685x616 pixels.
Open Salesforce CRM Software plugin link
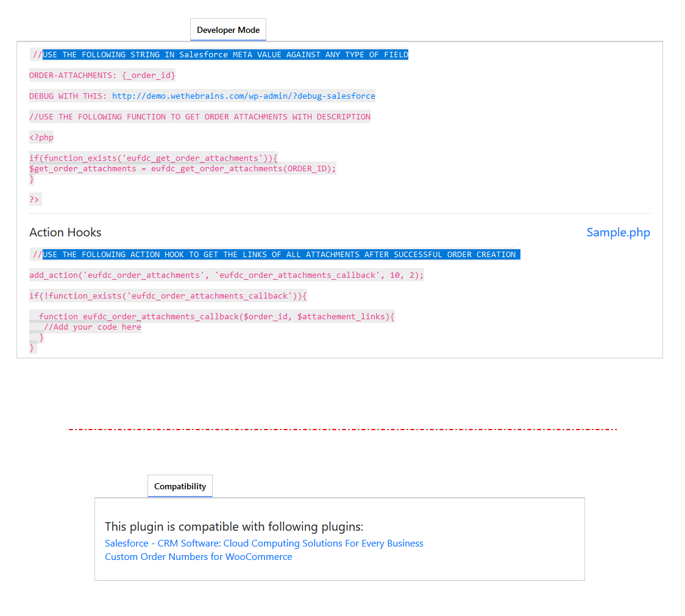264,543
